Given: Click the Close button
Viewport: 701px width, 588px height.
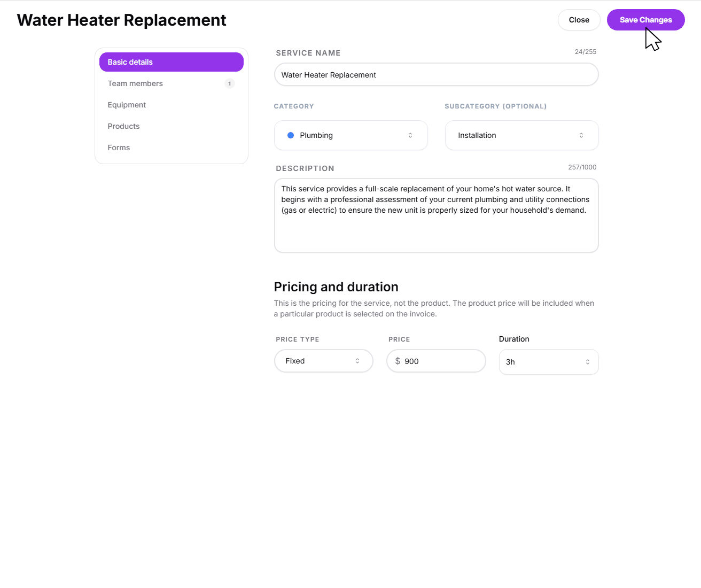Looking at the screenshot, I should (x=579, y=20).
